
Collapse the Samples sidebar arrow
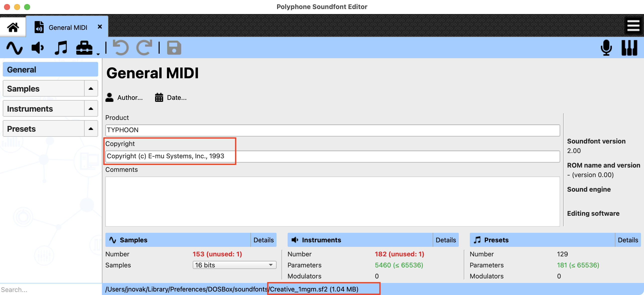click(x=91, y=89)
